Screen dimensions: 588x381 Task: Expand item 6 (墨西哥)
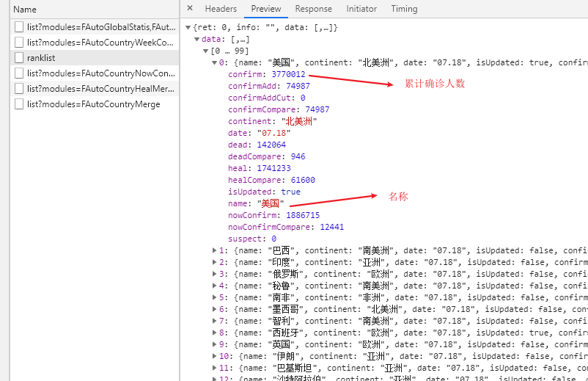pyautogui.click(x=215, y=309)
